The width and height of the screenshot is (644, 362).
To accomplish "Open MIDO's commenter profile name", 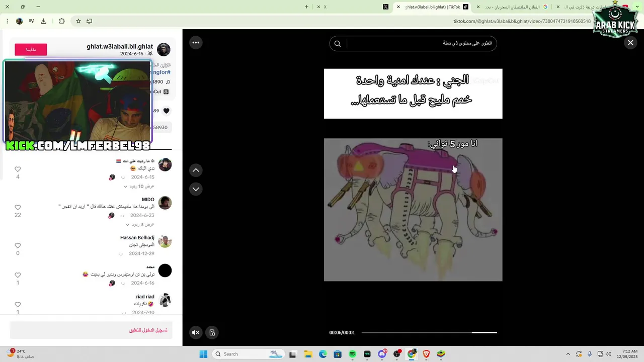I will [x=148, y=200].
